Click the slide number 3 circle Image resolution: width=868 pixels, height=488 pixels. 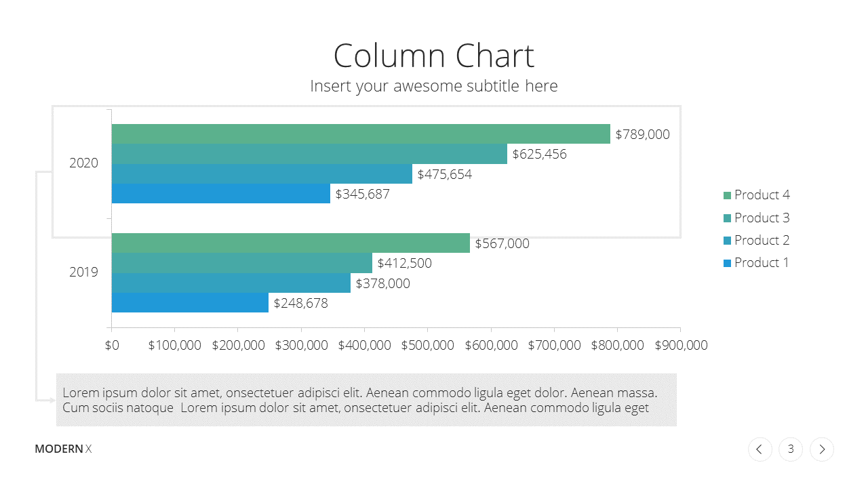(791, 449)
